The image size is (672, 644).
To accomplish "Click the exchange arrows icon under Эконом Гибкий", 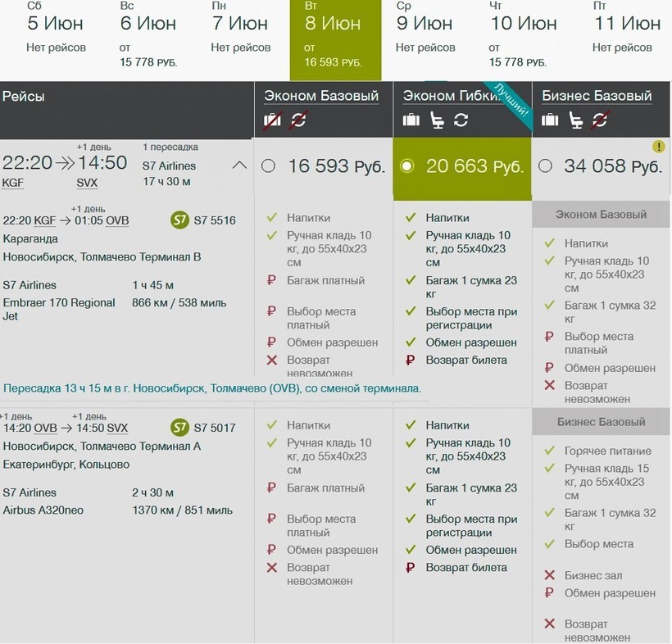I will pyautogui.click(x=461, y=120).
